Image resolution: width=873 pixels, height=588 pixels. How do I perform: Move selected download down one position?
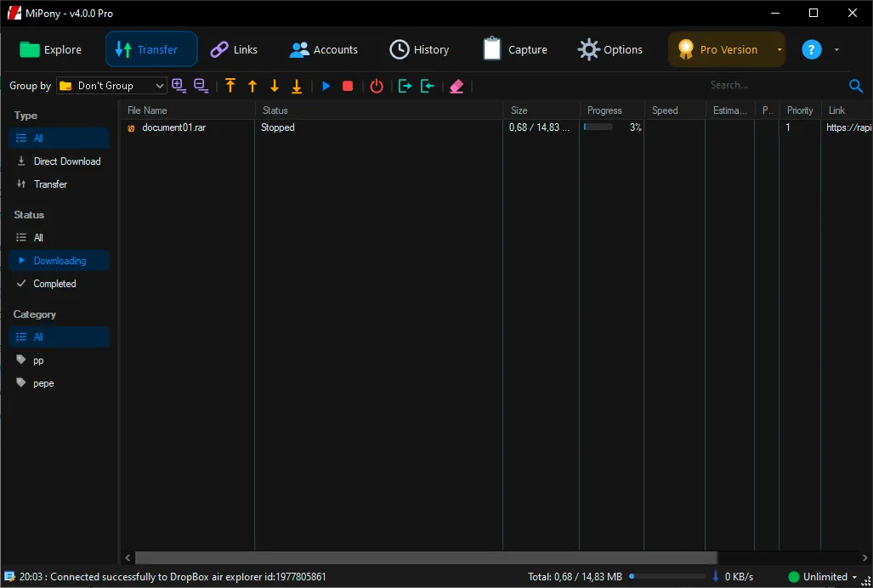tap(275, 86)
